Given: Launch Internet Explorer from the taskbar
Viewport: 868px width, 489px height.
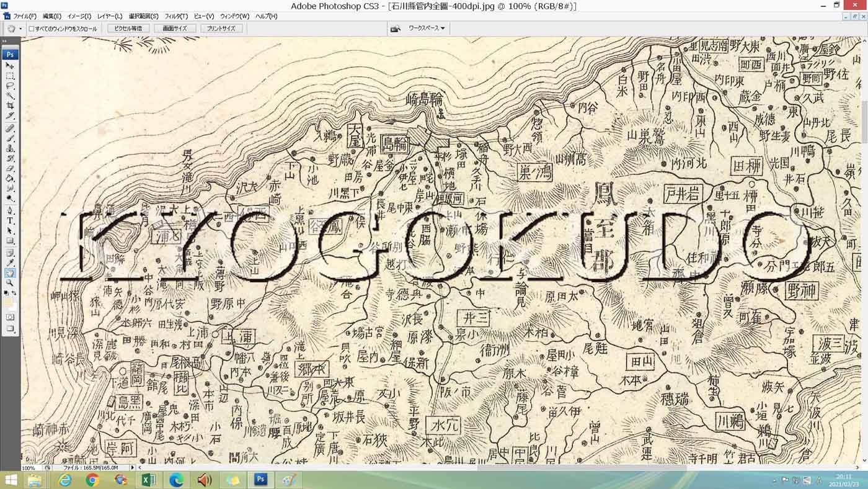Looking at the screenshot, I should coord(64,480).
